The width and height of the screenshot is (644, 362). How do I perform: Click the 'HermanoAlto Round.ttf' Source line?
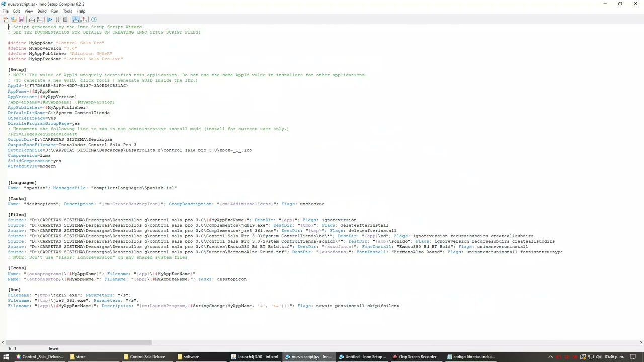pos(285,252)
